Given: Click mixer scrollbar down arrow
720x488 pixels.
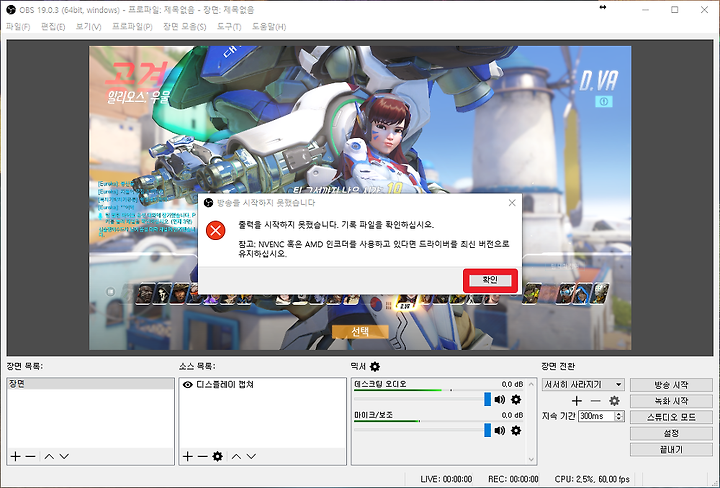Looking at the screenshot, I should point(531,460).
